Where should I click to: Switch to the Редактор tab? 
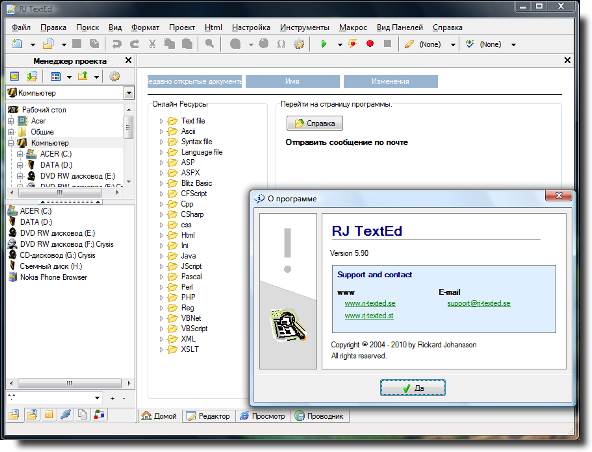[209, 416]
